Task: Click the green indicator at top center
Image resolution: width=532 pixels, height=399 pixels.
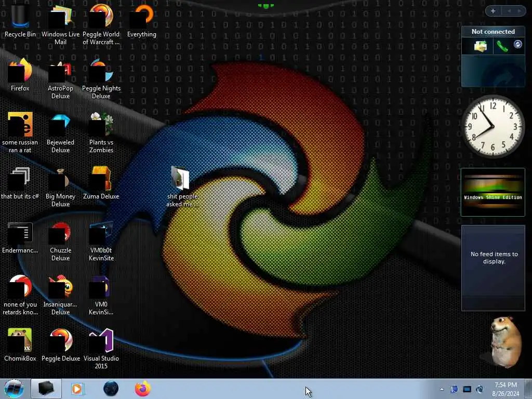Action: pos(265,6)
